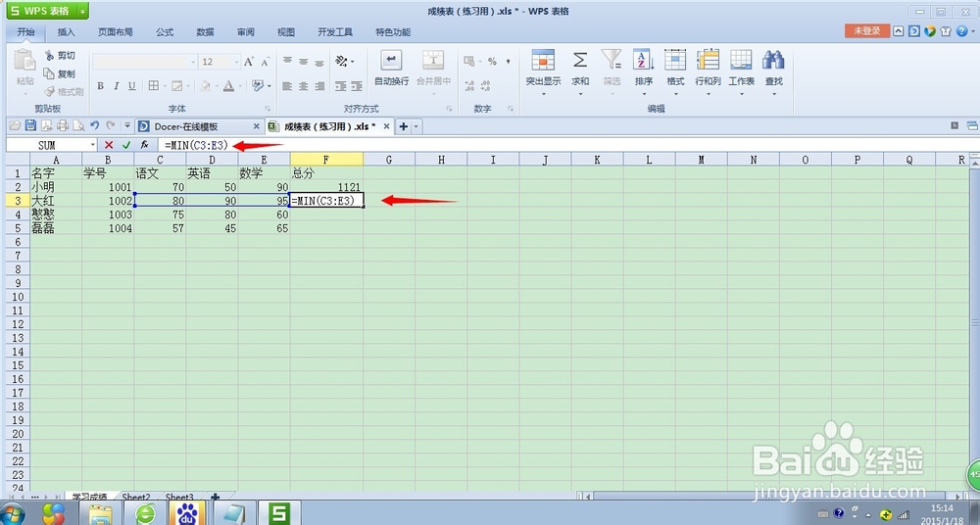Toggle underline formatting

(132, 85)
